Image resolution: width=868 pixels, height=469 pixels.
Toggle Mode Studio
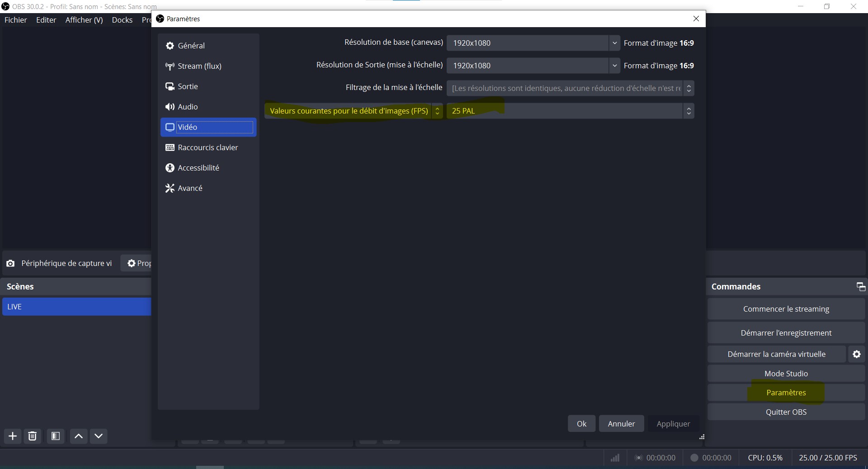(786, 374)
